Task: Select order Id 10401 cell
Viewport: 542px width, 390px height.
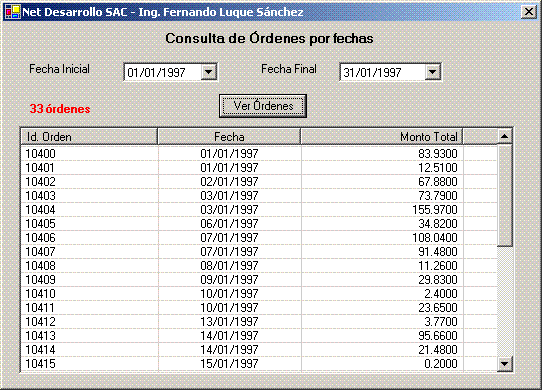Action: coord(90,168)
